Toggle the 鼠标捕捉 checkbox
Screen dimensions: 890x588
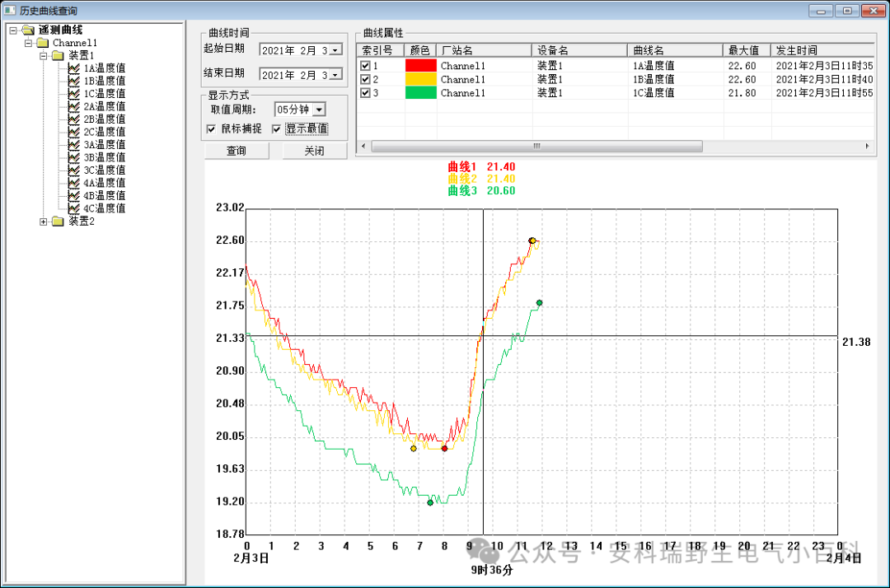[x=211, y=129]
